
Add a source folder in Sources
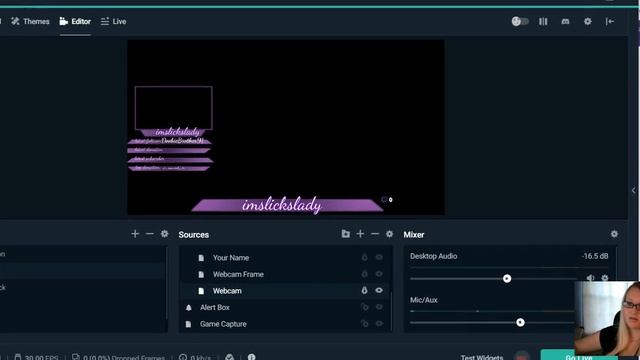click(x=345, y=234)
